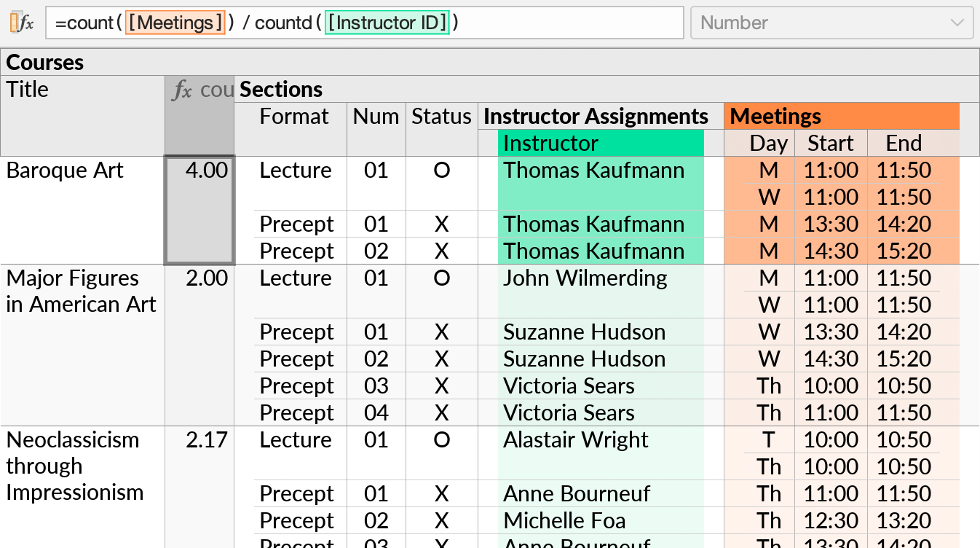Click the fx formula icon beside the formula bar
The width and height of the screenshot is (980, 548).
click(x=27, y=23)
